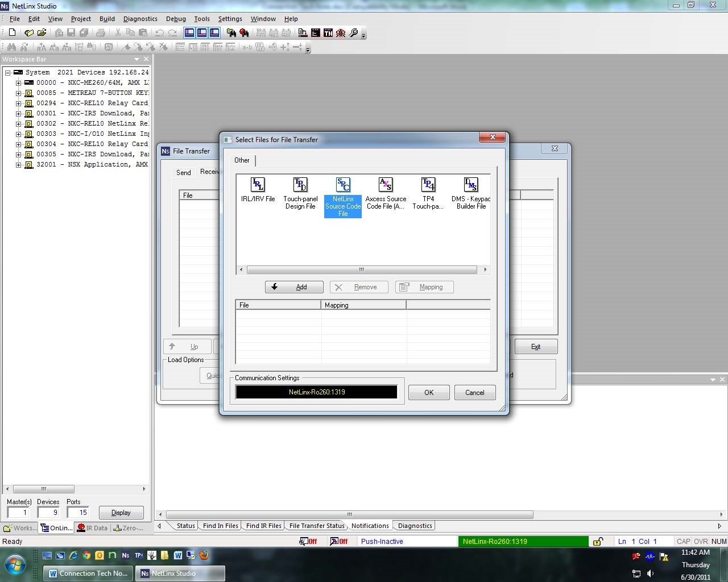Click Cancel in Select Files dialog
This screenshot has width=728, height=582.
[474, 393]
